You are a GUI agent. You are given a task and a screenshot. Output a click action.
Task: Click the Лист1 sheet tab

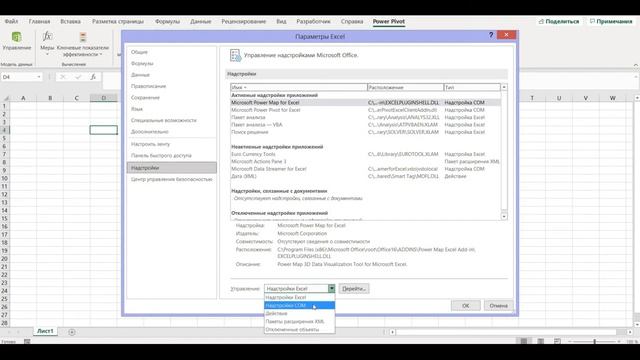45,331
